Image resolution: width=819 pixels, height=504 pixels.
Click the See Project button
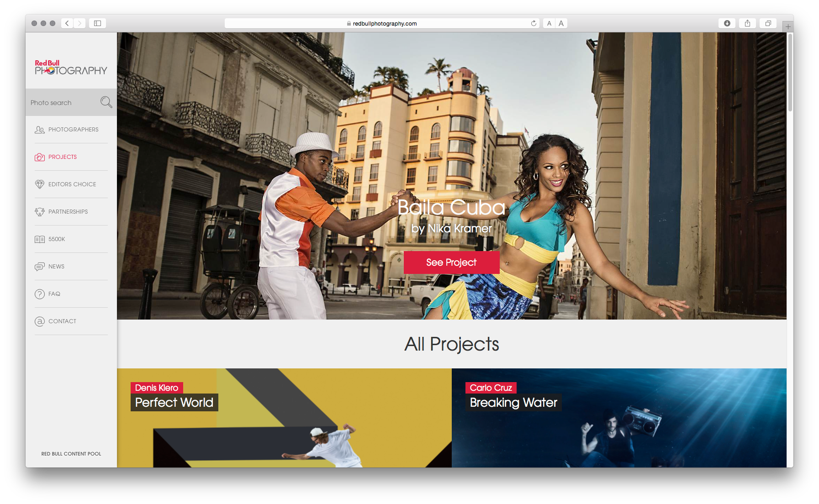click(x=451, y=262)
